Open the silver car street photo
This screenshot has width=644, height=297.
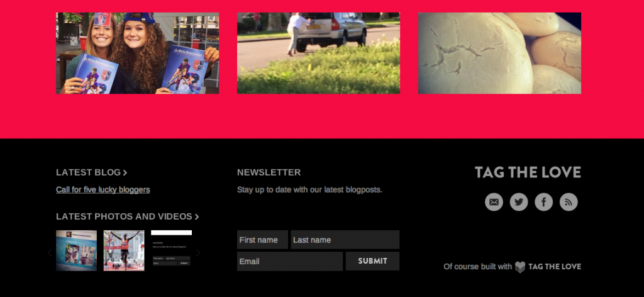318,53
